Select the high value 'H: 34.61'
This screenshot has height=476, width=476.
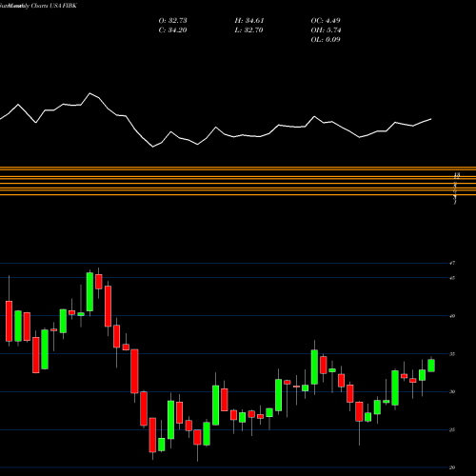pos(249,21)
